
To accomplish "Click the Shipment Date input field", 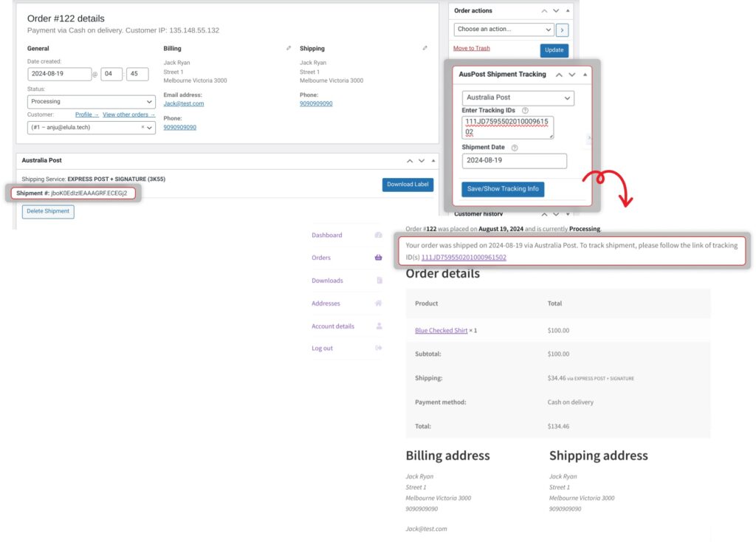I will [x=514, y=160].
